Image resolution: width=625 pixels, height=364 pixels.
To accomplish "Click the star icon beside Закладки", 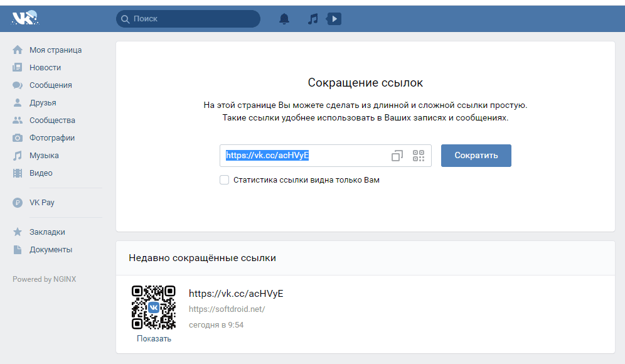I will (x=18, y=232).
